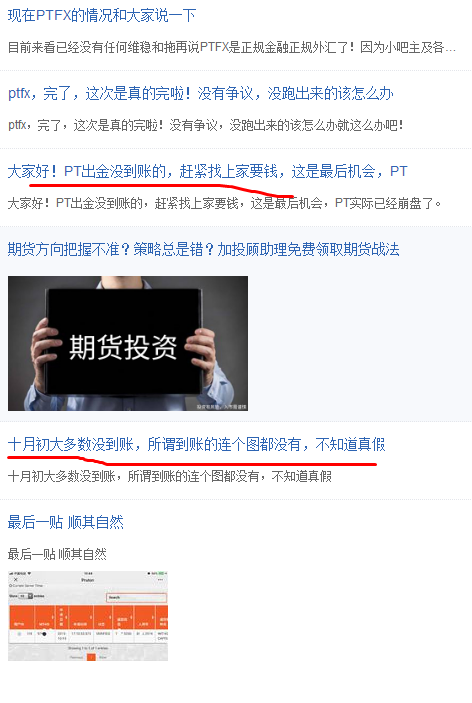Screen dimensions: 472x703
Task: Select the gray summary ending 就这么办吧
Action: point(206,125)
